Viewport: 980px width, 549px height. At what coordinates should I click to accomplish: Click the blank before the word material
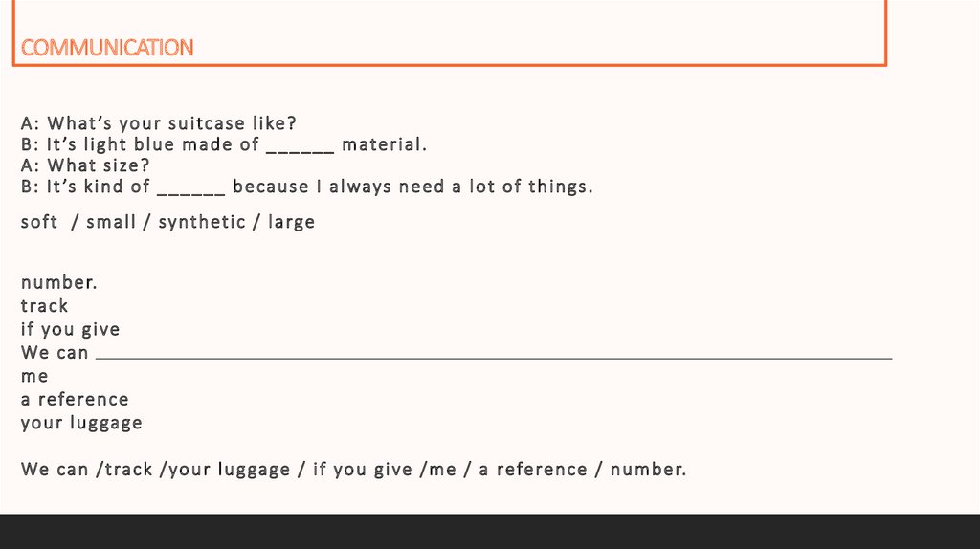300,146
